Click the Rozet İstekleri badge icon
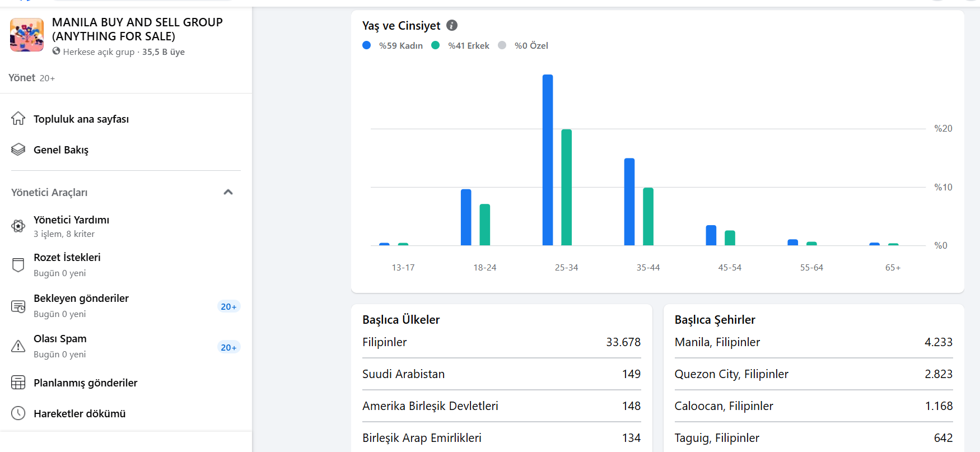 [18, 265]
